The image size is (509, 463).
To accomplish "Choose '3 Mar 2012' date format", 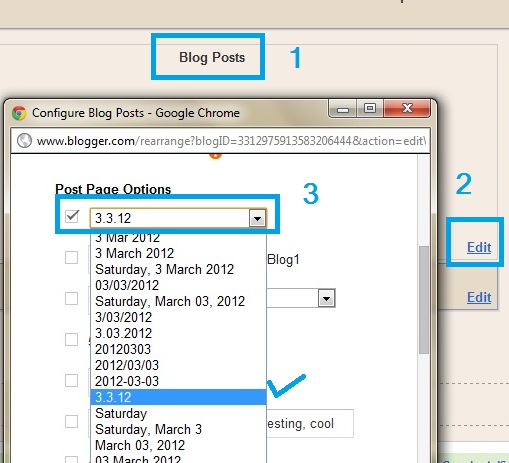I will (x=178, y=238).
